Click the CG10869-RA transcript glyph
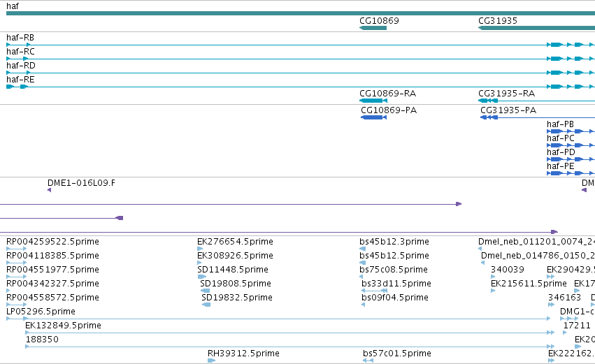The image size is (595, 364). (x=373, y=101)
